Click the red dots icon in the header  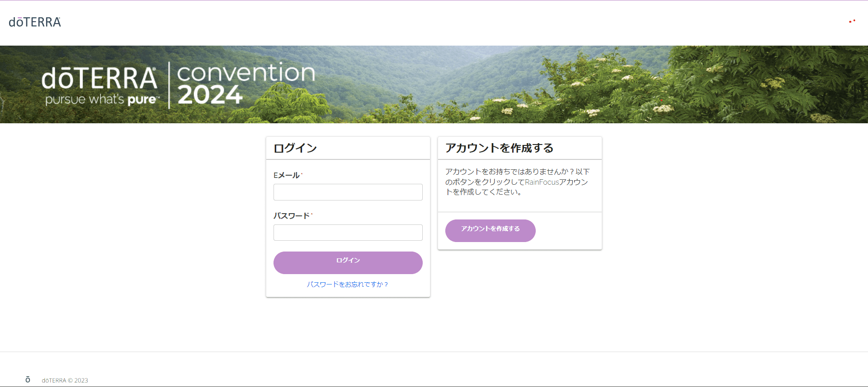pos(852,21)
